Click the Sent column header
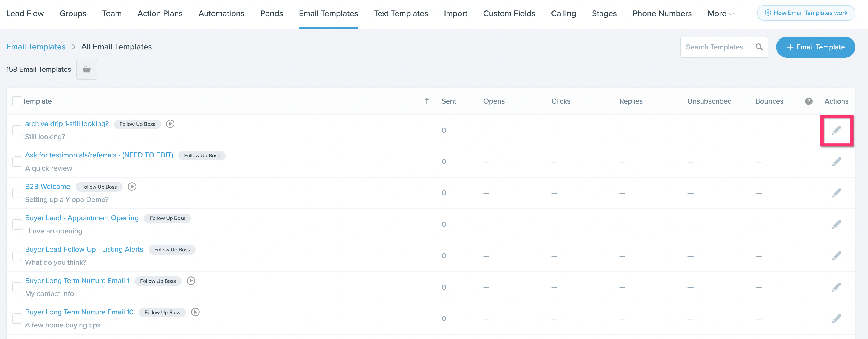 (448, 101)
